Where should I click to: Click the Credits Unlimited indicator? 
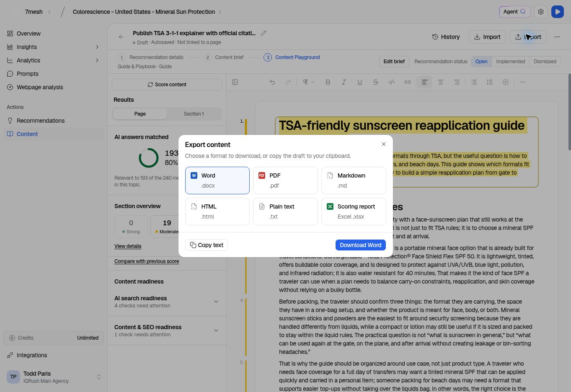(x=54, y=338)
